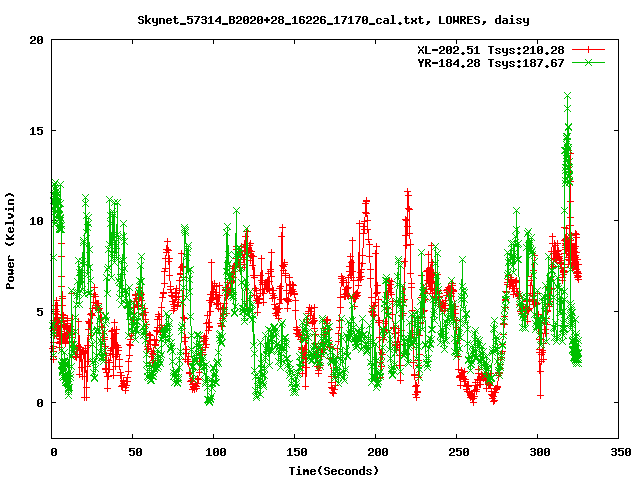The width and height of the screenshot is (640, 480).
Task: Click x-axis tick label 50
Action: (x=135, y=452)
